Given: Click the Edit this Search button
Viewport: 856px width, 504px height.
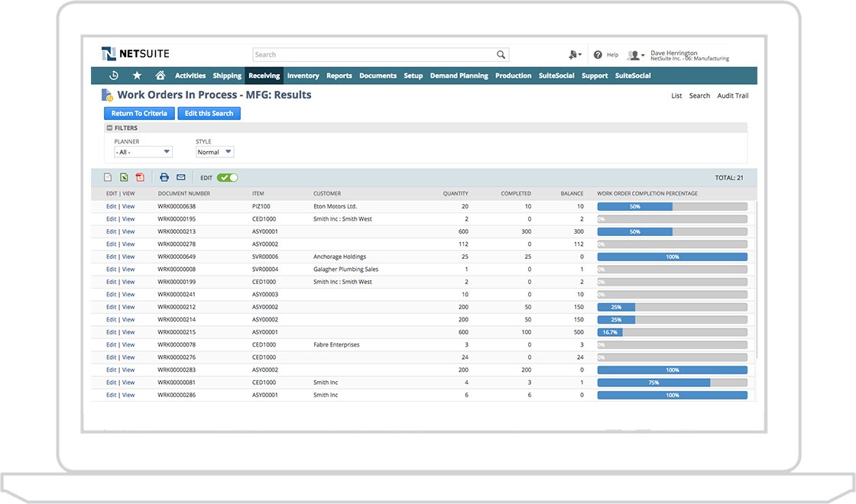Looking at the screenshot, I should [209, 113].
